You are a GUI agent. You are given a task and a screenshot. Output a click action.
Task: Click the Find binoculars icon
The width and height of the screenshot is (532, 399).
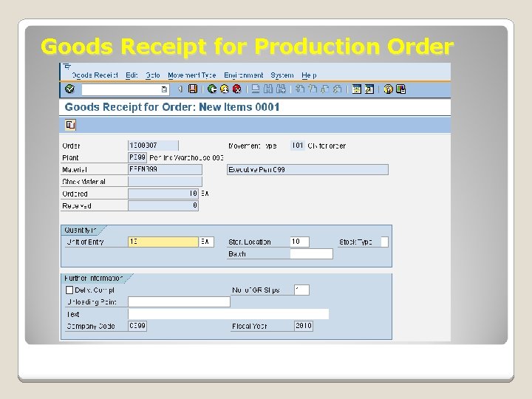coord(268,89)
